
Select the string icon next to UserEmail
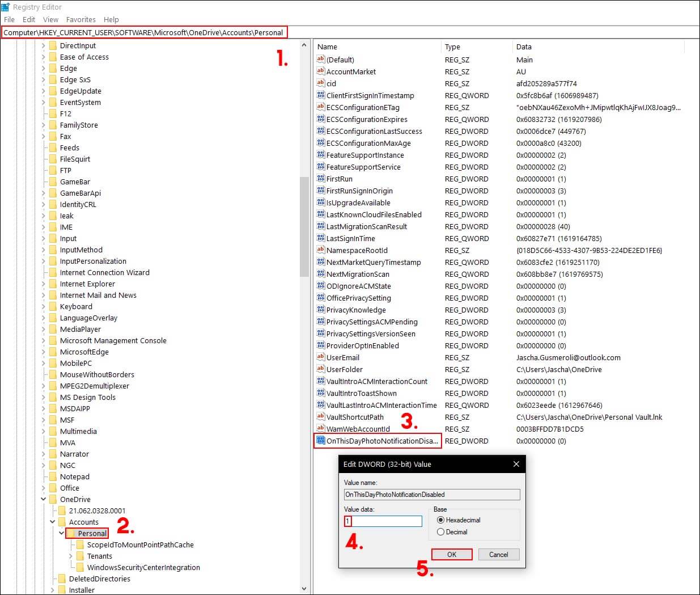click(x=321, y=357)
